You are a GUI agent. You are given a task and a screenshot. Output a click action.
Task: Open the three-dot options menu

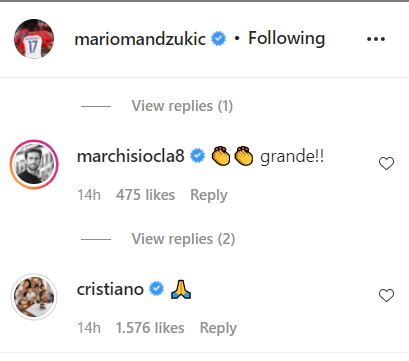coord(376,39)
